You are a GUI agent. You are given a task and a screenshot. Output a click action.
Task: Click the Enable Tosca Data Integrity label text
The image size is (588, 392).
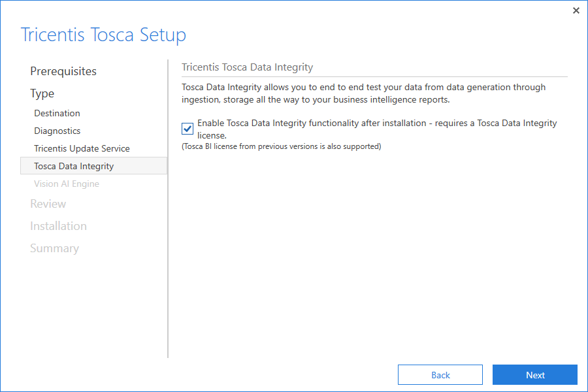376,123
